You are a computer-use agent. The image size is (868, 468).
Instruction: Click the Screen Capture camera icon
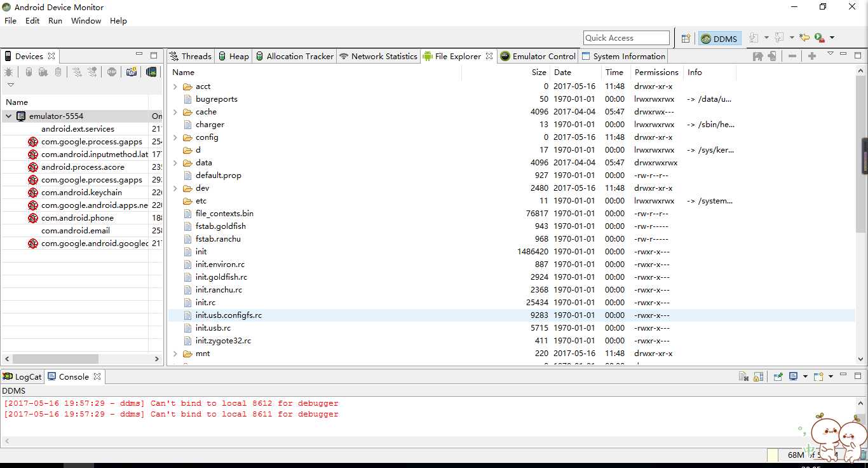pyautogui.click(x=131, y=72)
